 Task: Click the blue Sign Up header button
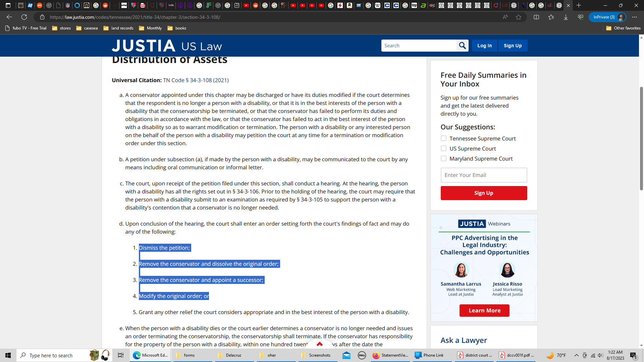[513, 46]
